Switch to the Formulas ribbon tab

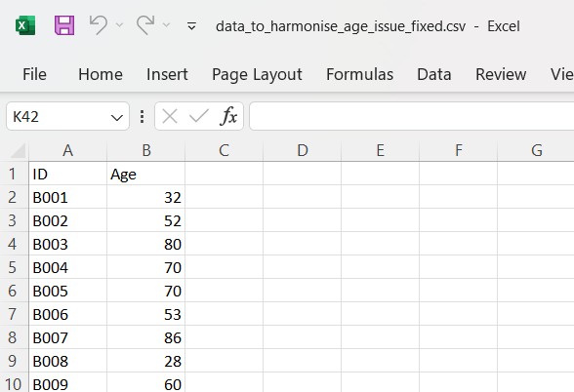(359, 74)
